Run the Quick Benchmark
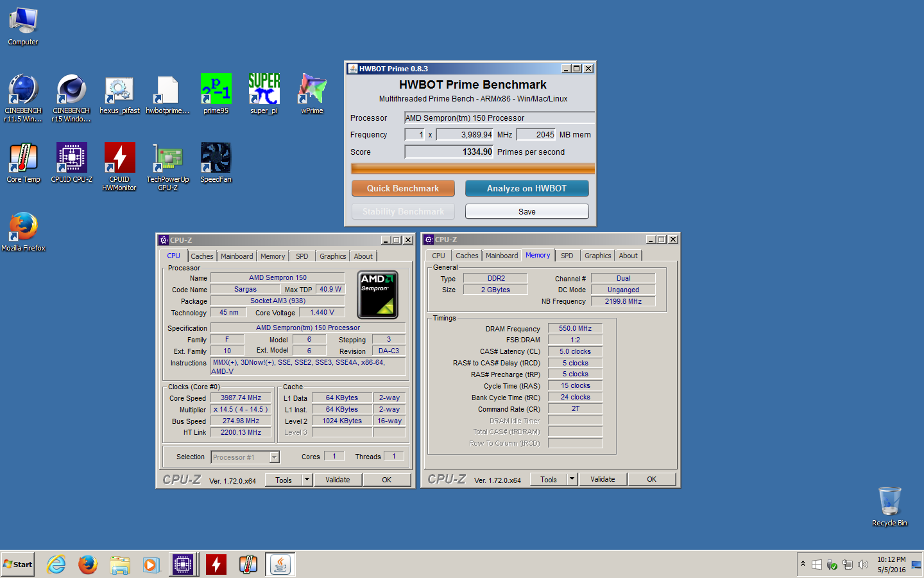The image size is (924, 578). click(x=403, y=188)
